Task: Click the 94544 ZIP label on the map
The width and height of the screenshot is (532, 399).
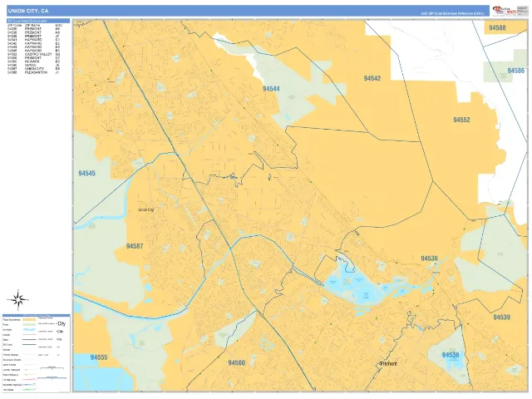Action: [x=271, y=89]
